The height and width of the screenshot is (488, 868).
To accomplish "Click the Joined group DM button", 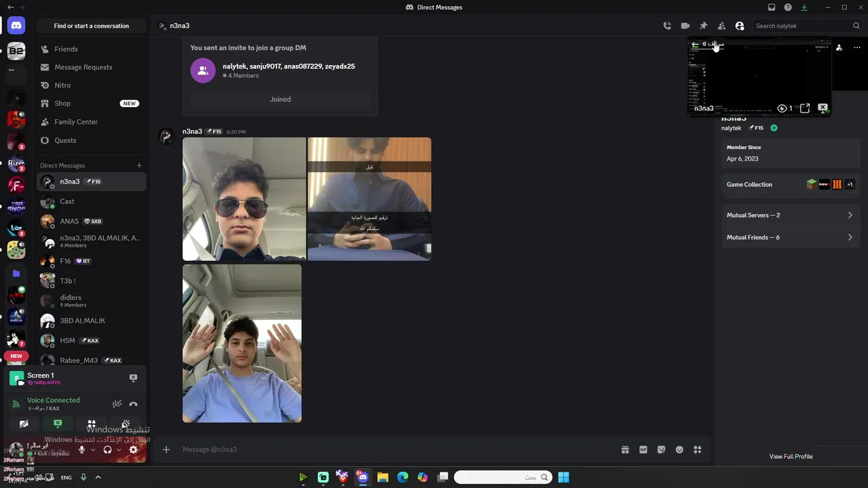I will pyautogui.click(x=280, y=99).
